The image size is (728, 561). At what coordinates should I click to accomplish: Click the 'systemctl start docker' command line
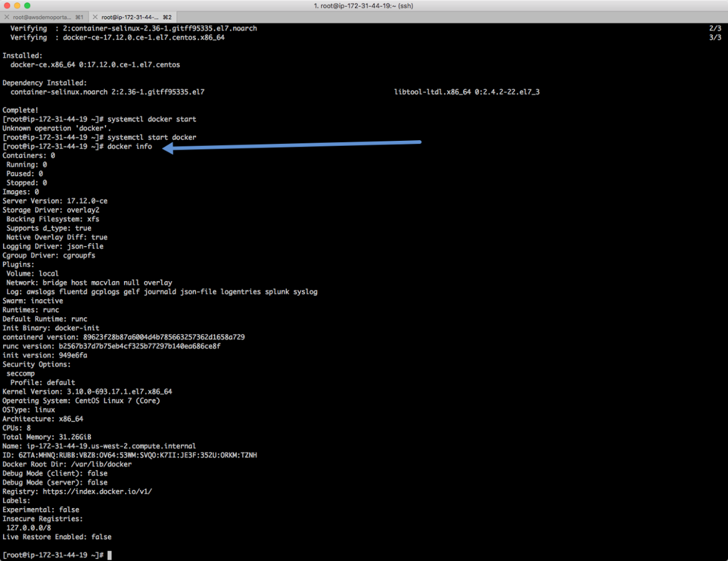tap(99, 137)
